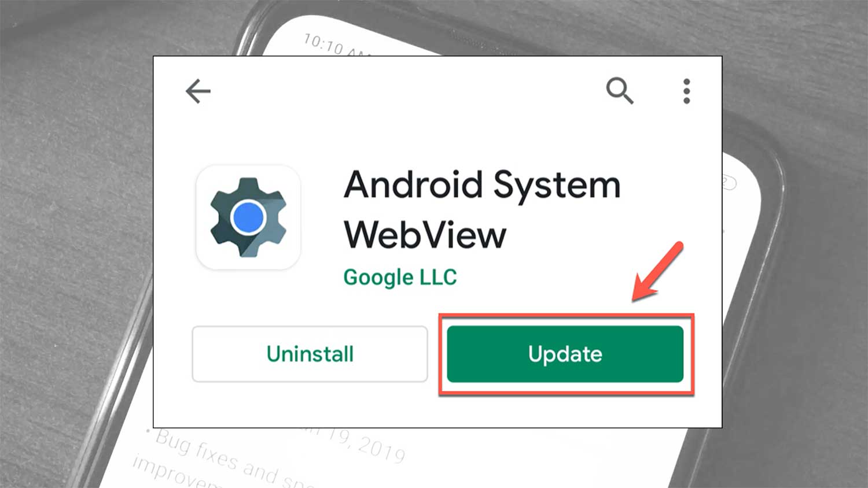Click the Android System WebView title
868x488 pixels.
tap(482, 209)
